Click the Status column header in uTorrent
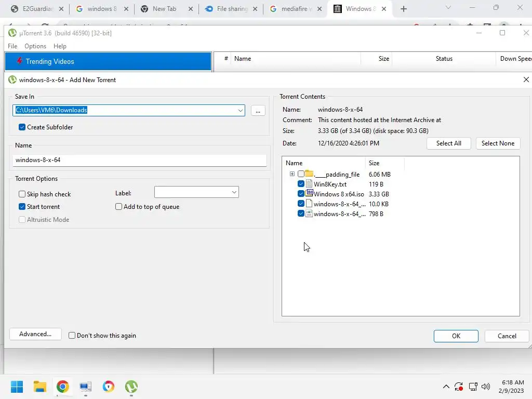Viewport: 532px width, 399px height. pos(444,59)
